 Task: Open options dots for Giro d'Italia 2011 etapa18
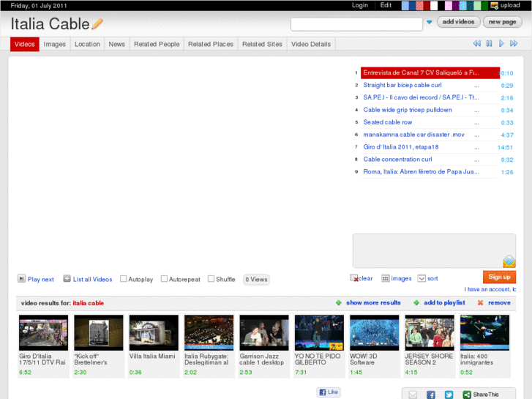pyautogui.click(x=476, y=148)
